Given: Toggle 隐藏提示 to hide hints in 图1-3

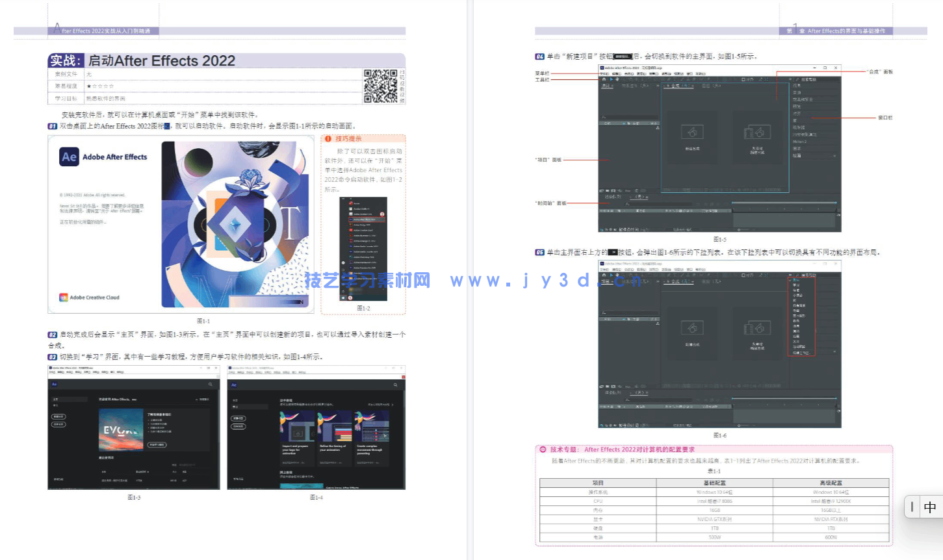Looking at the screenshot, I should point(203,400).
